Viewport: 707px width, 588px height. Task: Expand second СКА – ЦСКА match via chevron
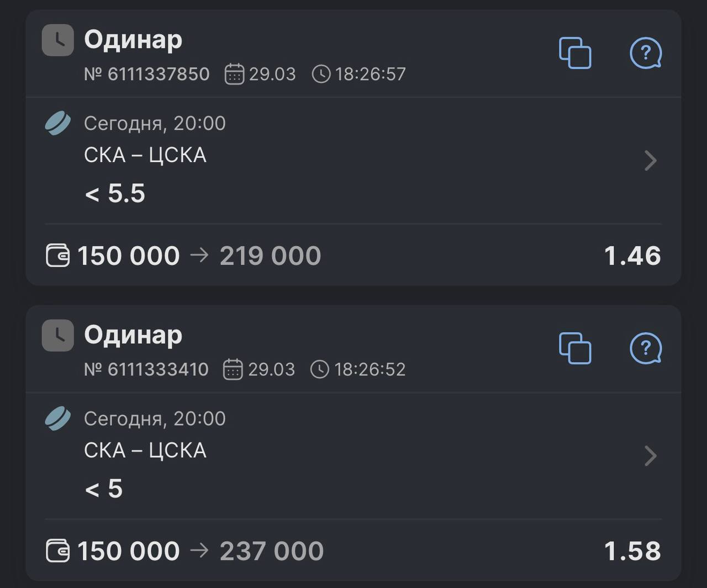point(651,456)
